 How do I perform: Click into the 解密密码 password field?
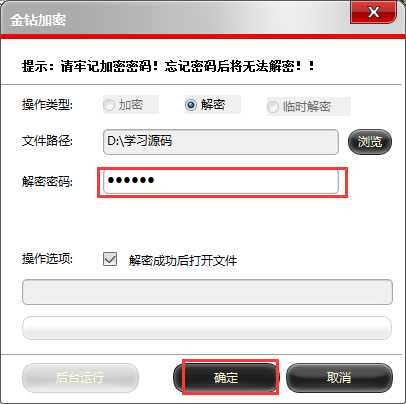click(x=221, y=181)
